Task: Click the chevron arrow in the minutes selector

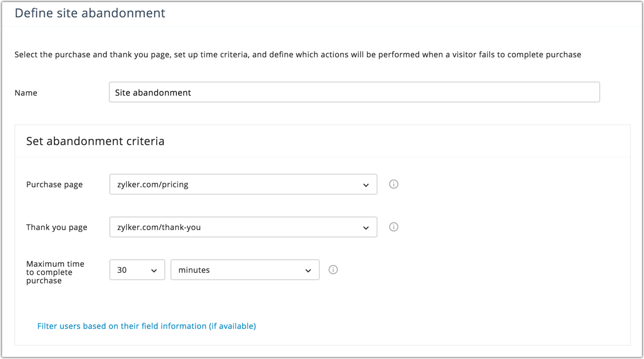Action: click(308, 271)
